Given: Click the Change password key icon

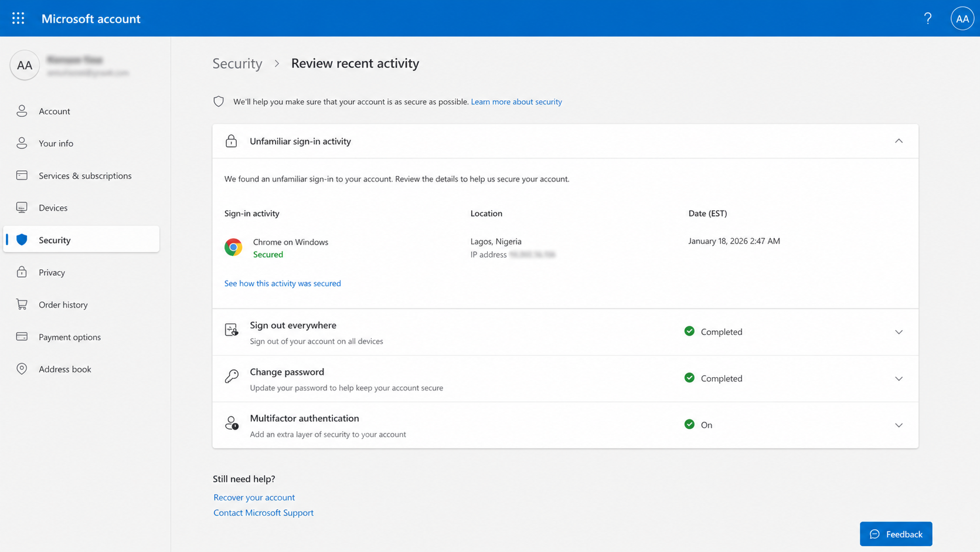Looking at the screenshot, I should pos(232,376).
